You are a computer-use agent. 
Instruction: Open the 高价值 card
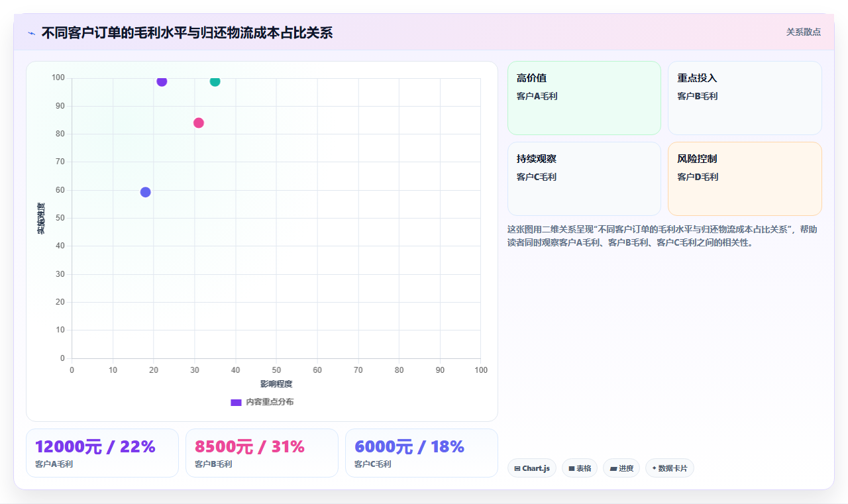click(x=584, y=98)
